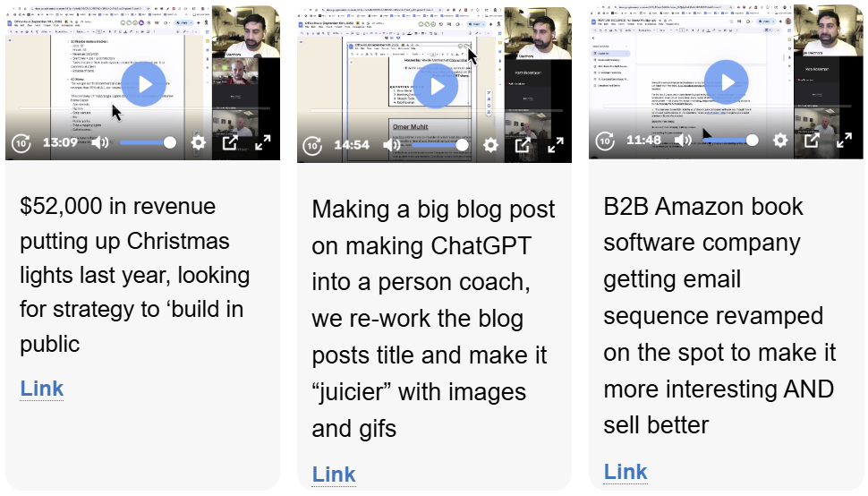The height and width of the screenshot is (496, 868).
Task: Open settings gear on ChatGPT blog video
Action: point(490,145)
